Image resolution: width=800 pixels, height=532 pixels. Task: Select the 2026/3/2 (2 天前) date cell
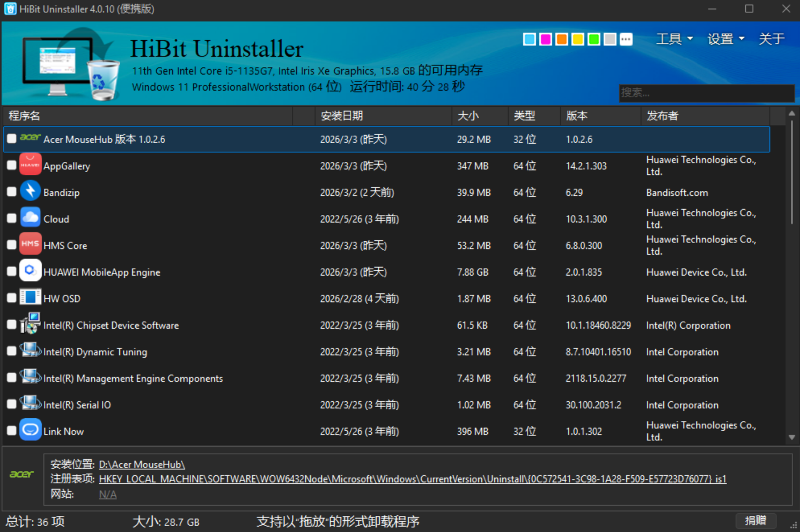pyautogui.click(x=357, y=193)
